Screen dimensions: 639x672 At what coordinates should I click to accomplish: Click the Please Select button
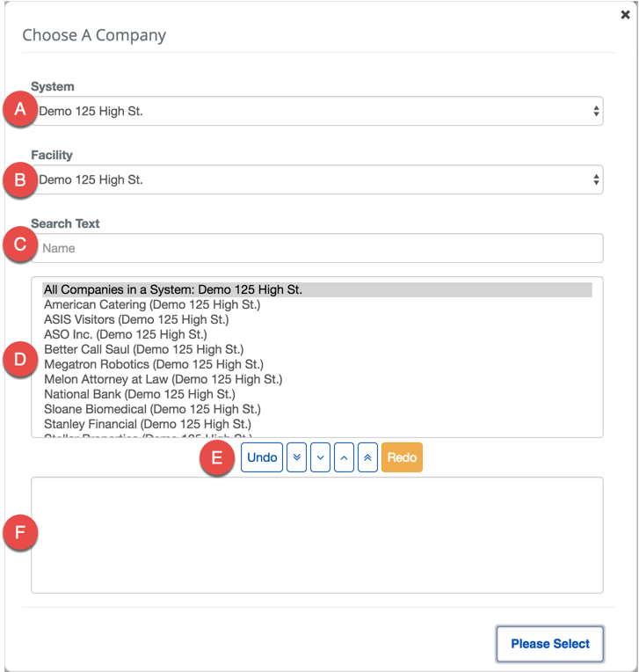tap(549, 644)
